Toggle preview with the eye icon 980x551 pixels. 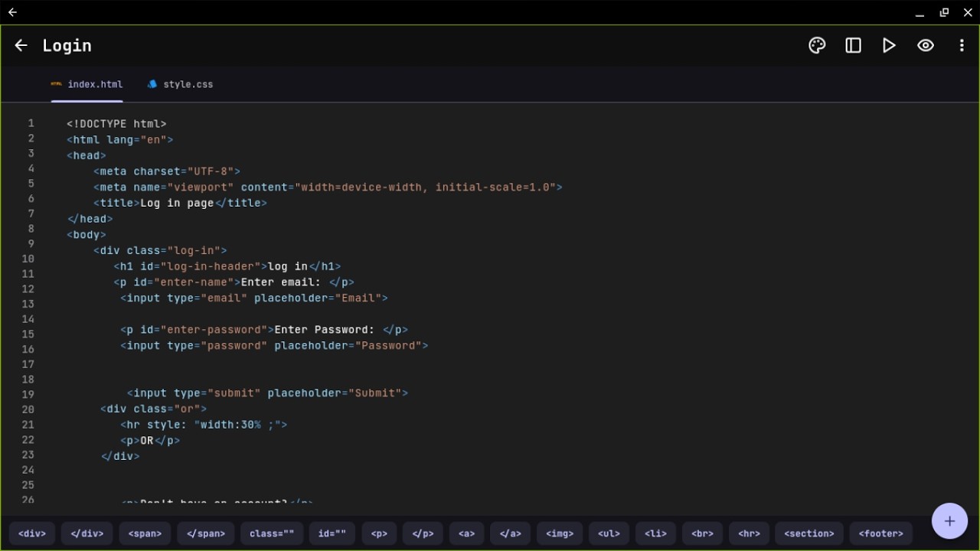pyautogui.click(x=925, y=45)
